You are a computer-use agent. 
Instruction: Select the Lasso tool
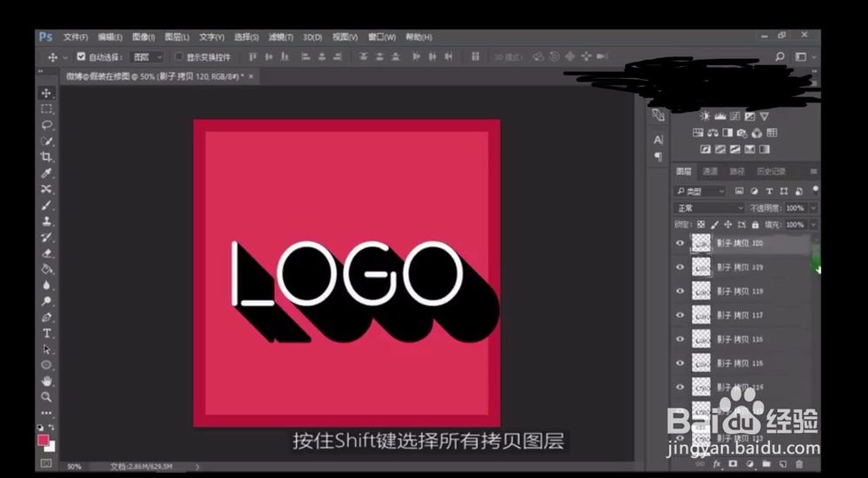point(47,124)
